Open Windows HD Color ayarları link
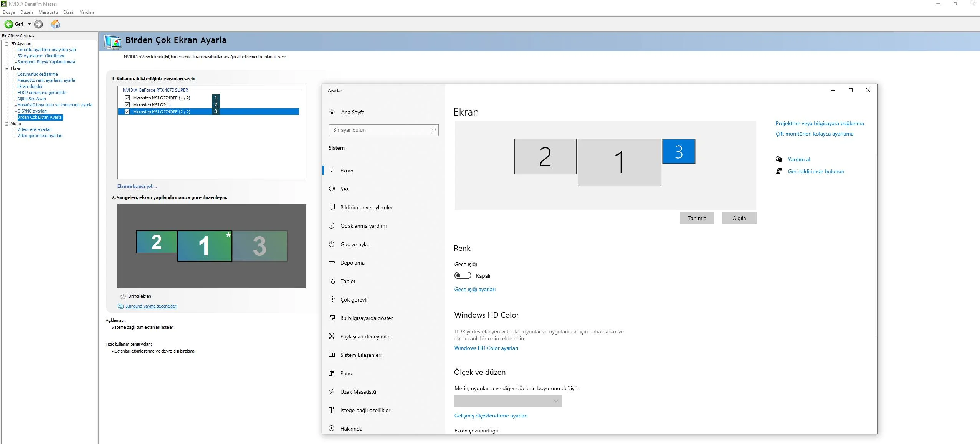 (x=486, y=348)
